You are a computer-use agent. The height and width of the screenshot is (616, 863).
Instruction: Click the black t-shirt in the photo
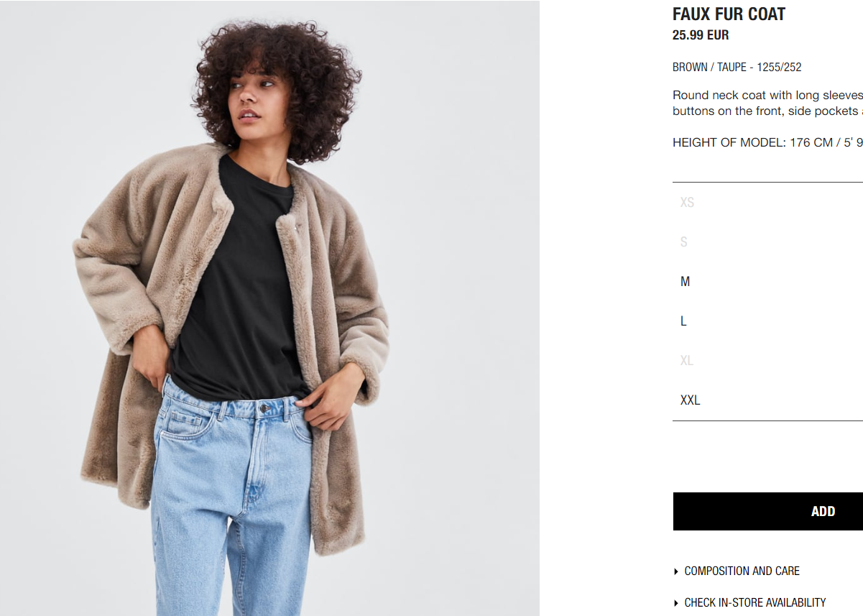(x=237, y=288)
